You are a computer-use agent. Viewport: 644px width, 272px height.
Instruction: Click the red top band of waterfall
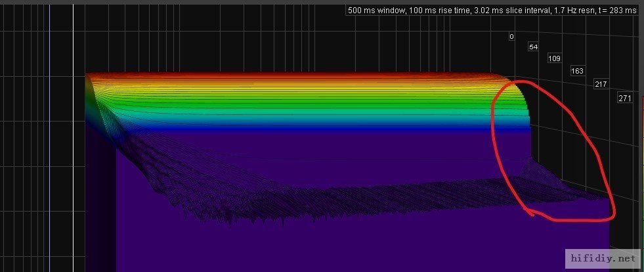click(295, 75)
